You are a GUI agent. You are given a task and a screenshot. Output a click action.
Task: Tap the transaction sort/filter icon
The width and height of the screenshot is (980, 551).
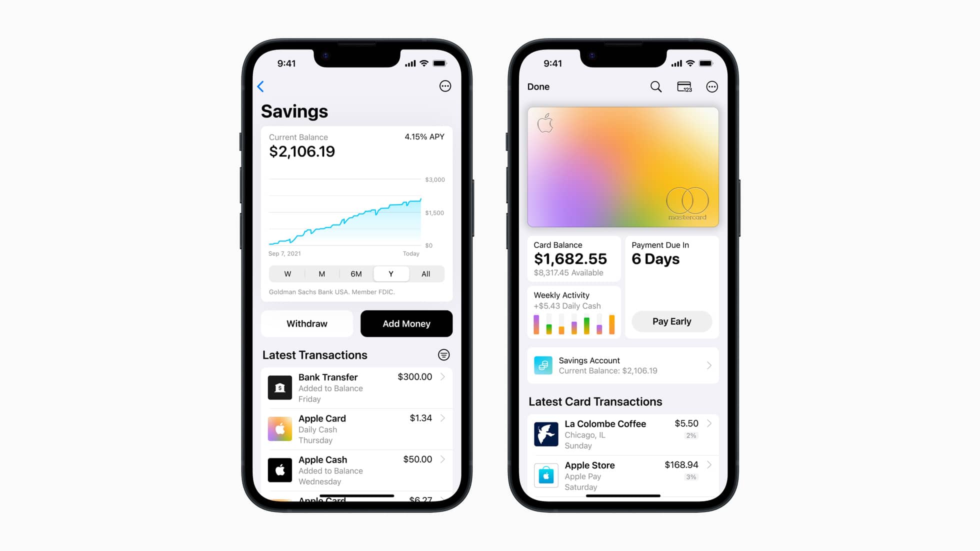coord(443,355)
